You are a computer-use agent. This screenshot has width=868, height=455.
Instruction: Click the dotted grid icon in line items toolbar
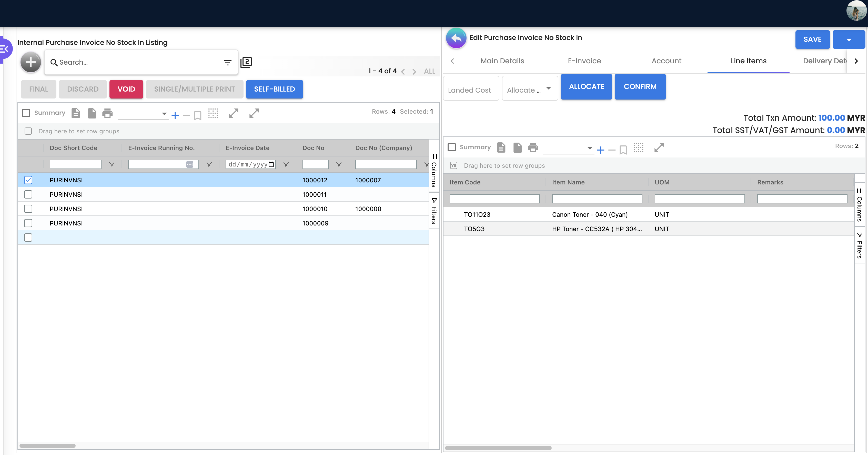click(639, 148)
